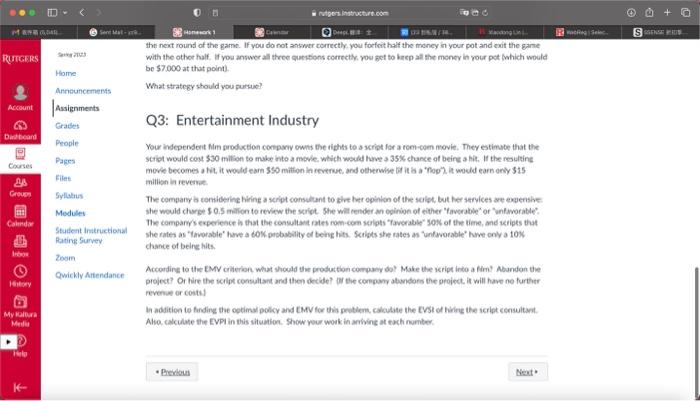This screenshot has height=401, width=700.
Task: Open the Canvas Calendar from global nav
Action: (x=20, y=216)
